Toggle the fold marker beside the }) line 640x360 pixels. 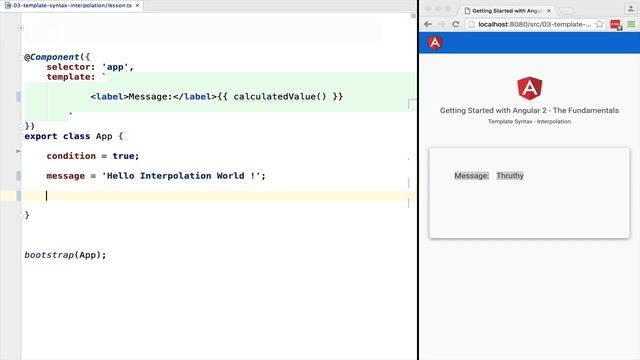click(x=21, y=126)
